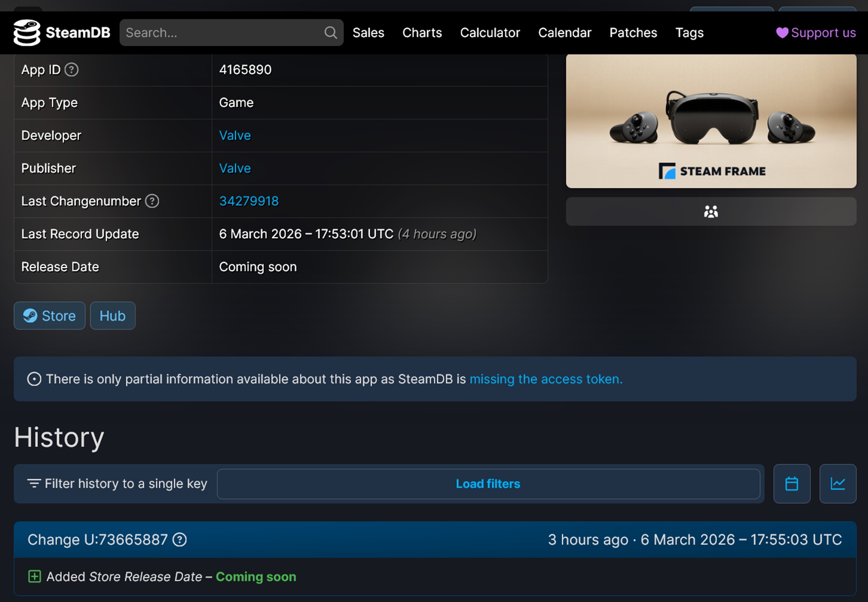Open the Calculator menu item

tap(490, 33)
